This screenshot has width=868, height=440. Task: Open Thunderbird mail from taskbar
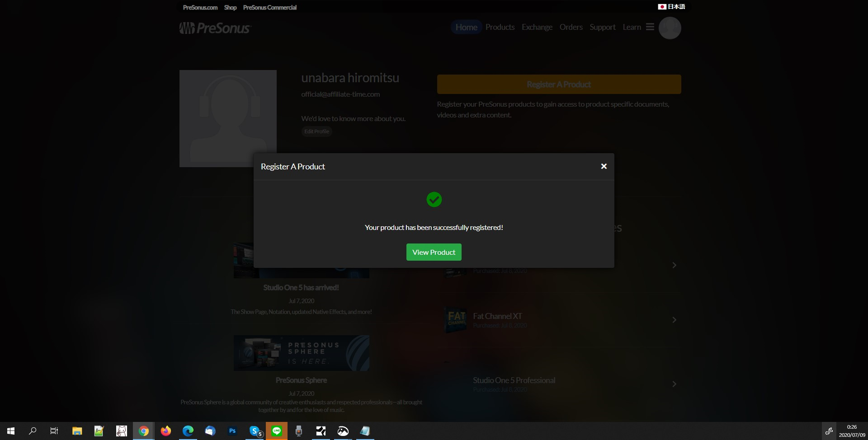click(x=210, y=431)
